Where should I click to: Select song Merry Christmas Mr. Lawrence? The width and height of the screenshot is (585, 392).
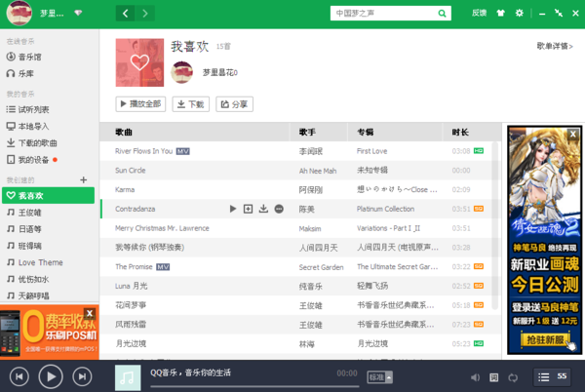[162, 228]
